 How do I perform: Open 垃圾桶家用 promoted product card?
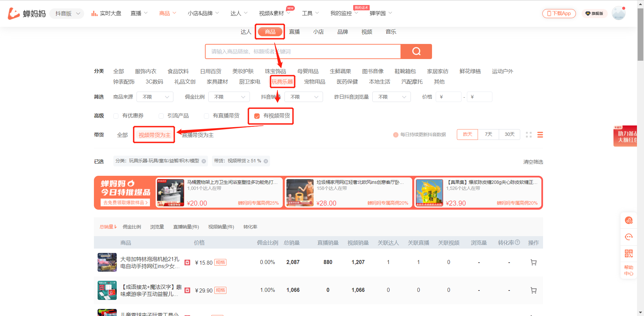tap(348, 193)
